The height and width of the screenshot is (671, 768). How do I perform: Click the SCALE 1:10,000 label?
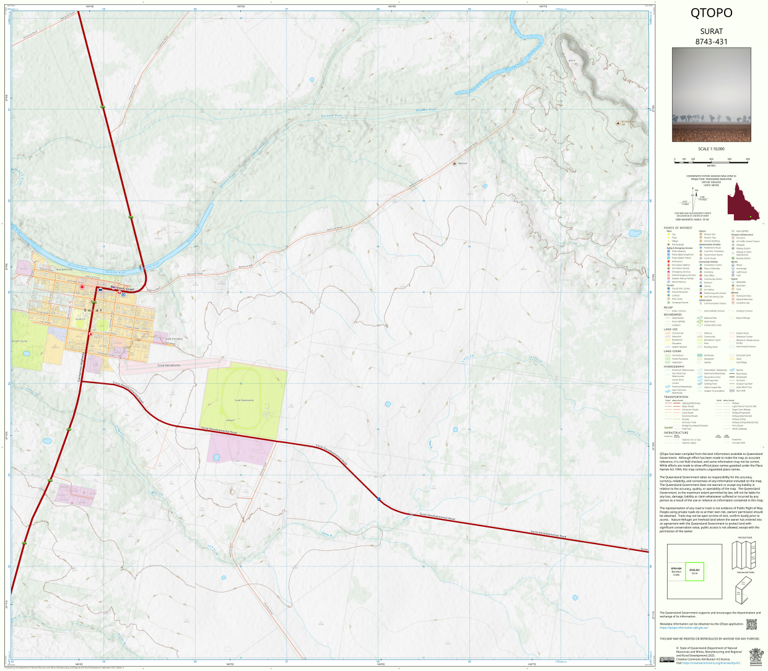pyautogui.click(x=711, y=149)
